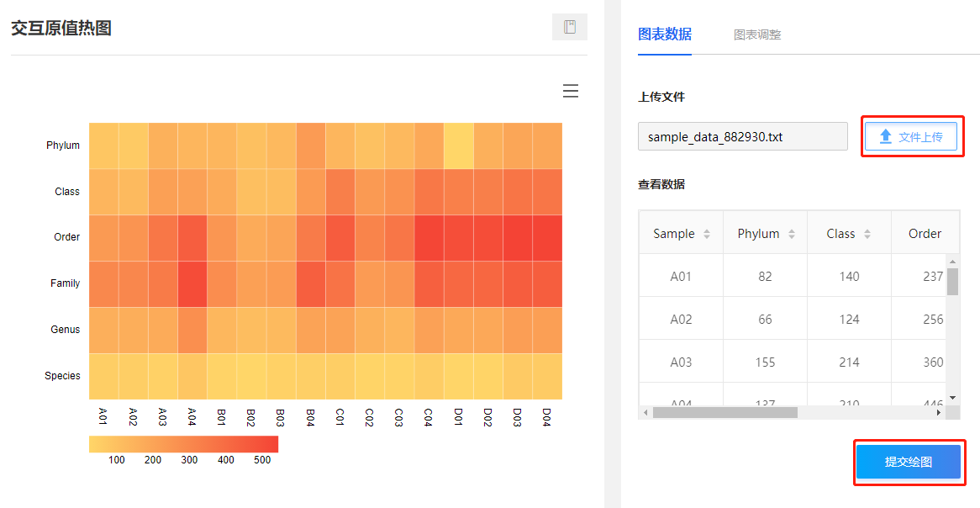Screen dimensions: 980x508
Task: Open the chart hamburger menu icon
Action: (x=571, y=91)
